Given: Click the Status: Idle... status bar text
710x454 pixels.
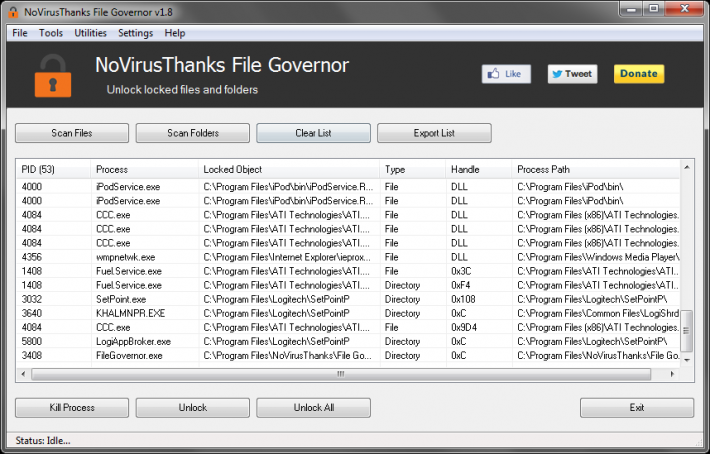Looking at the screenshot, I should (43, 440).
